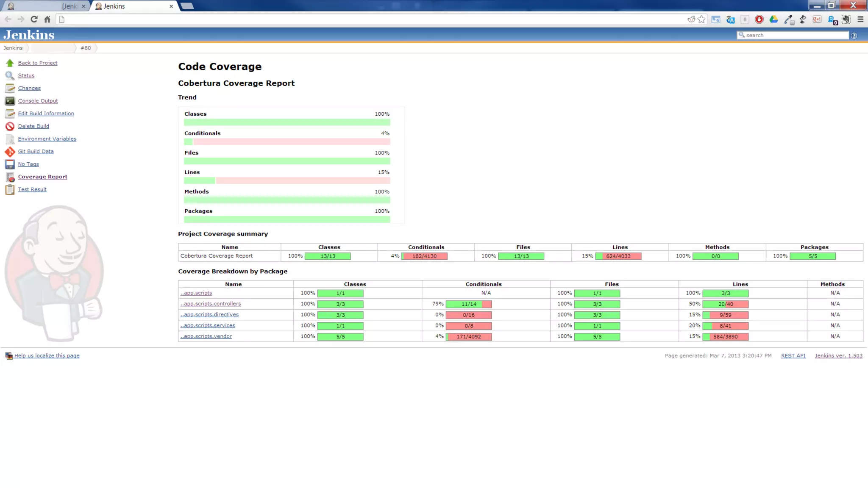This screenshot has width=868, height=488.
Task: Click the Jenkins breadcrumb item
Action: pyautogui.click(x=13, y=48)
